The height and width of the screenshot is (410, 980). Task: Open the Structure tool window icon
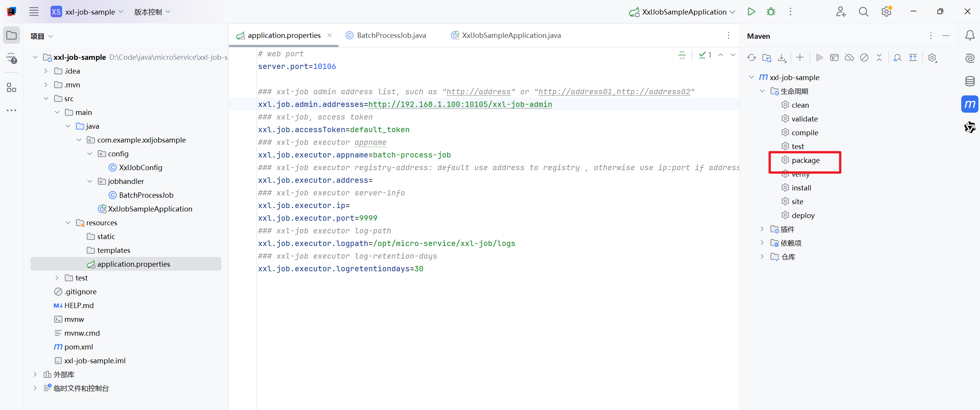click(11, 88)
